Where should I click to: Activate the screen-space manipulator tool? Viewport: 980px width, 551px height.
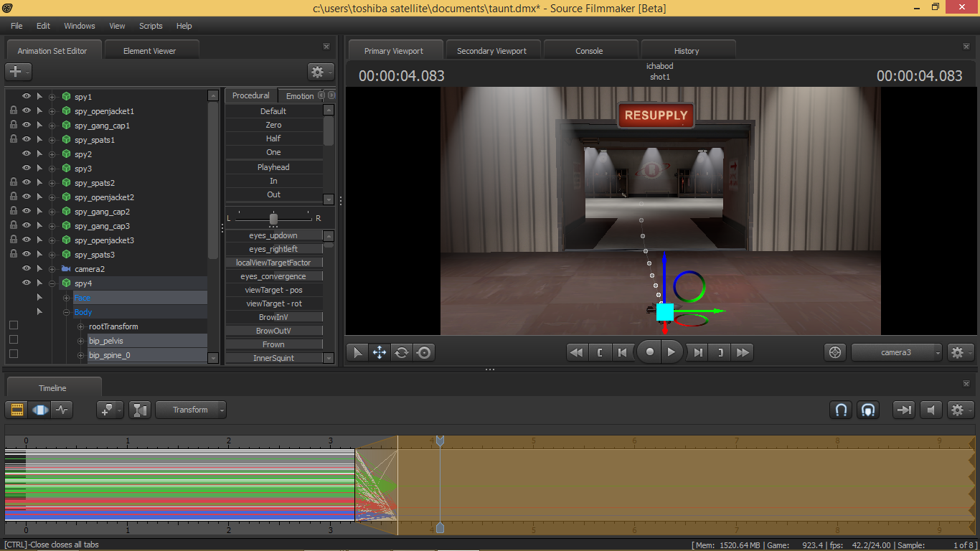(x=424, y=352)
